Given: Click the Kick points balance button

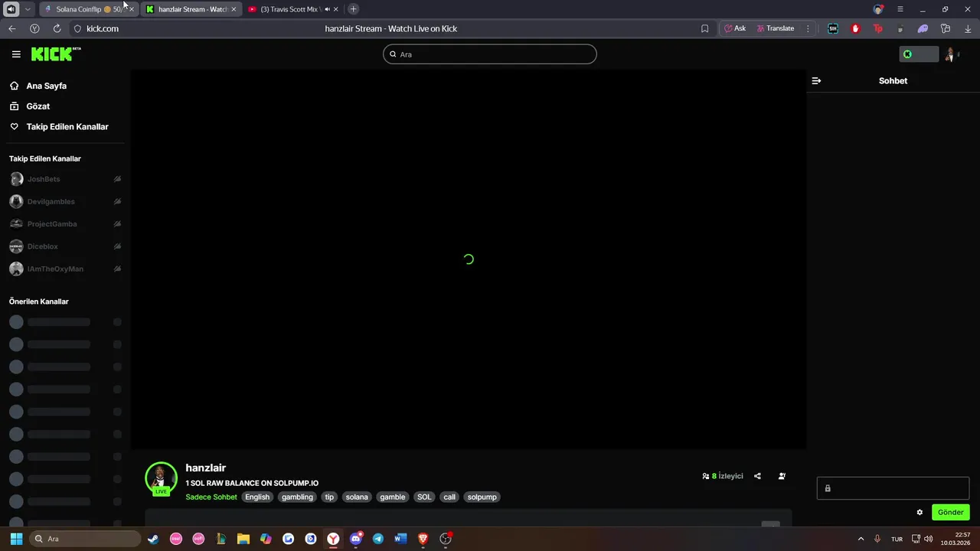Looking at the screenshot, I should 919,54.
